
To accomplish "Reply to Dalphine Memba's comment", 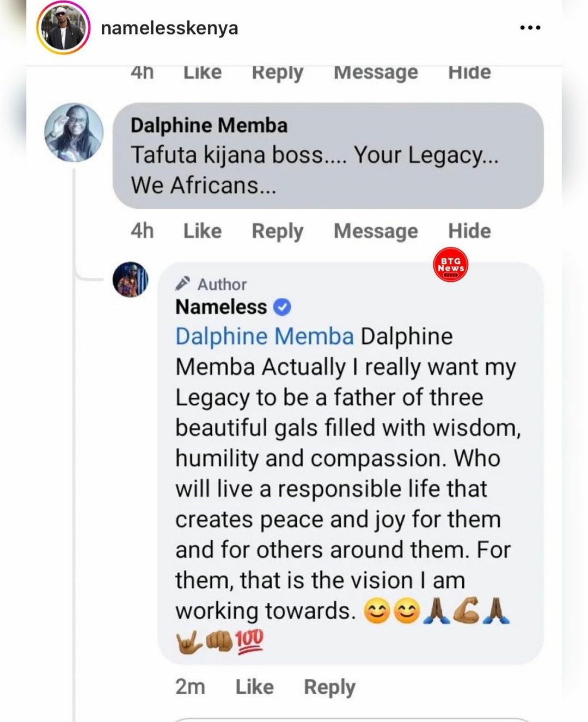I will tap(277, 232).
